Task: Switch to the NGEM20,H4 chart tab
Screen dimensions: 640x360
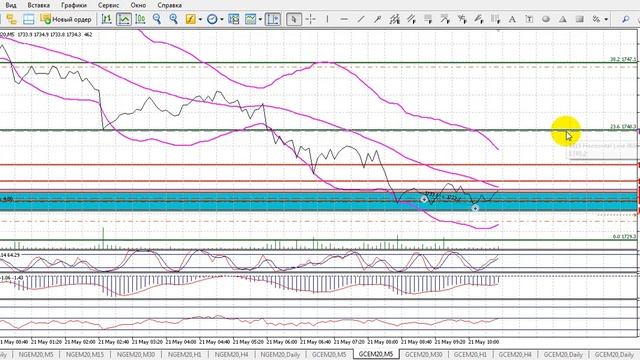Action: coord(231,355)
